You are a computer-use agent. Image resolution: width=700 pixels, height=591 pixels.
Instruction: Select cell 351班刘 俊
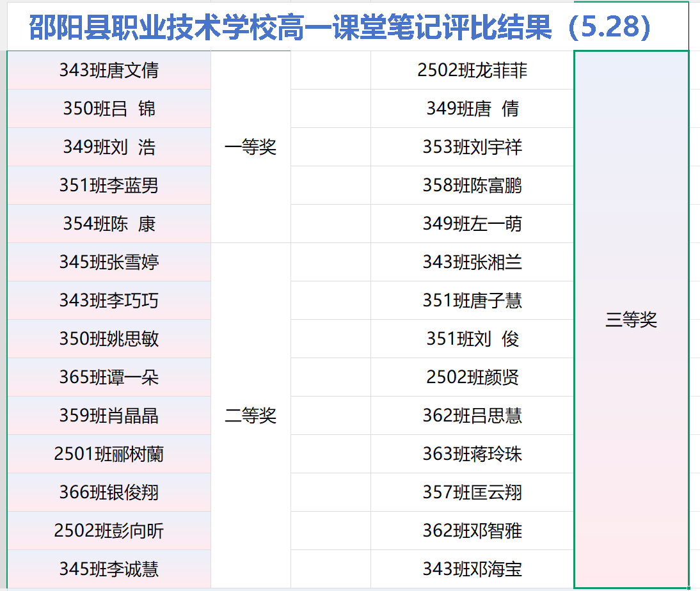[x=472, y=339]
